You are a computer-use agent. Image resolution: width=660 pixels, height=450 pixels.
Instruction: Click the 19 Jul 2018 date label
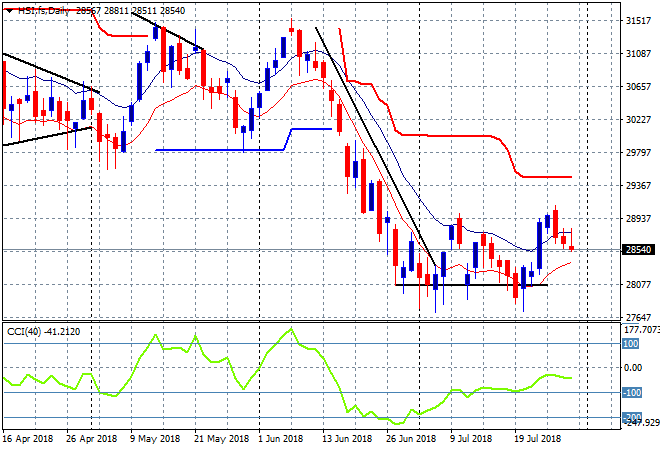[538, 439]
